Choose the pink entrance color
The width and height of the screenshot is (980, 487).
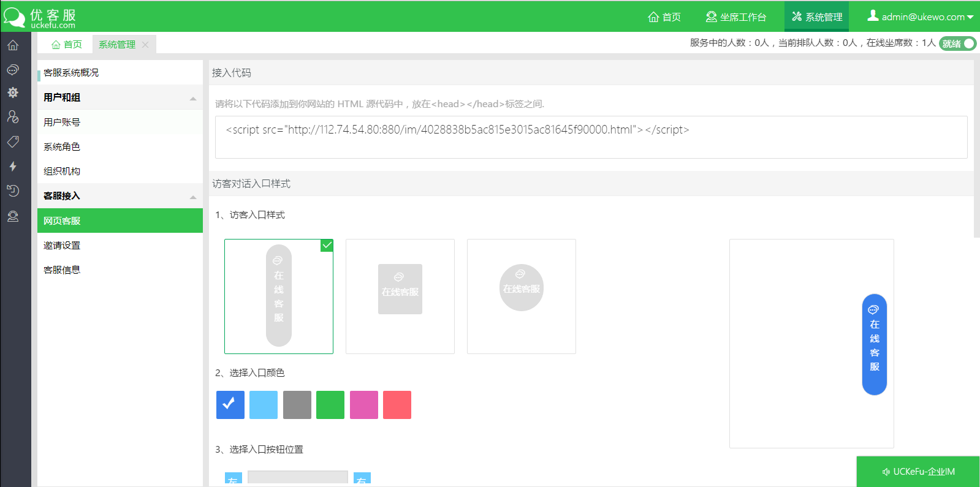tap(364, 405)
